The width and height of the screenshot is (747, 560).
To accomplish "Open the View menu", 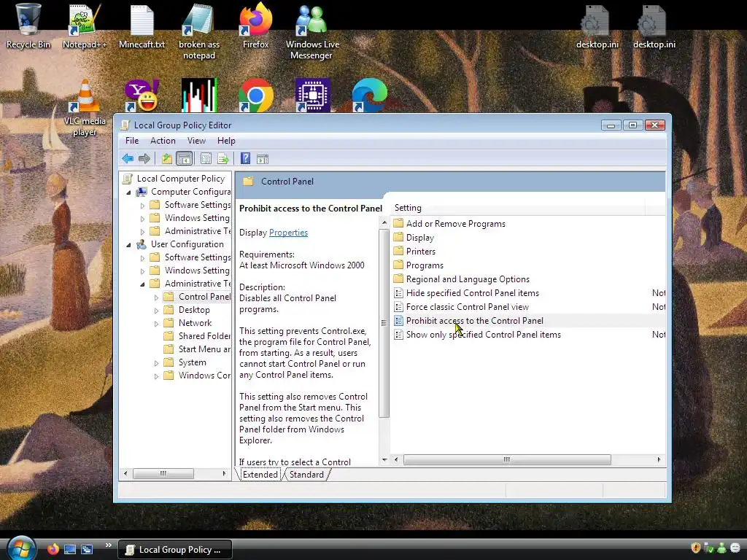I will coord(196,141).
